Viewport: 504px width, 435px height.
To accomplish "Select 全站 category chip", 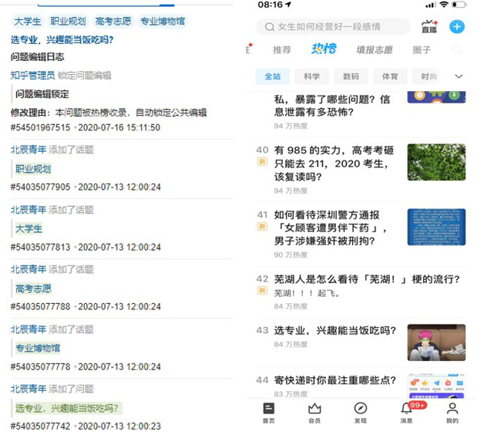I will click(x=273, y=76).
